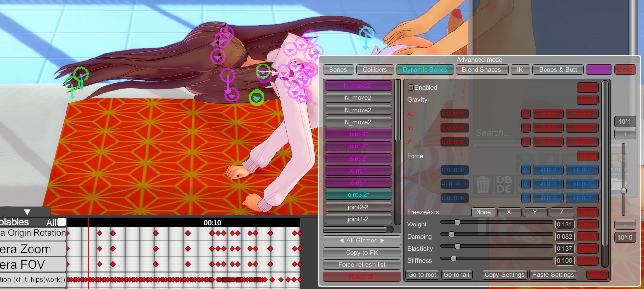Image resolution: width=644 pixels, height=289 pixels.
Task: Select the joint 2* dynamic bone
Action: pos(358,159)
